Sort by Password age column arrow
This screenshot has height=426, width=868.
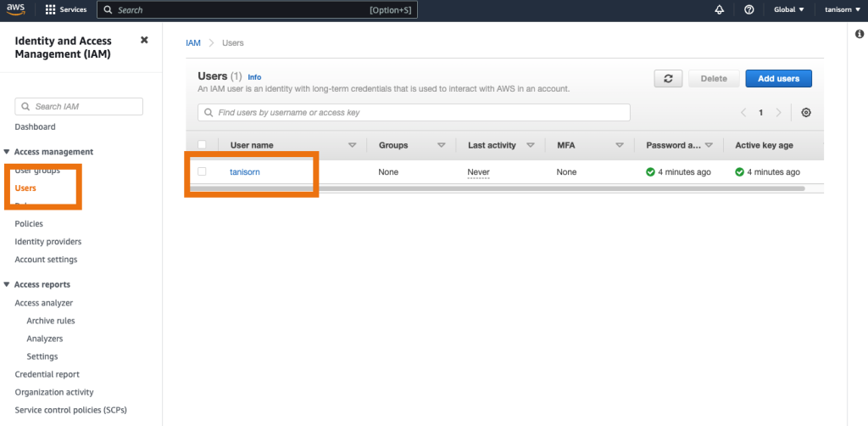[x=709, y=145]
